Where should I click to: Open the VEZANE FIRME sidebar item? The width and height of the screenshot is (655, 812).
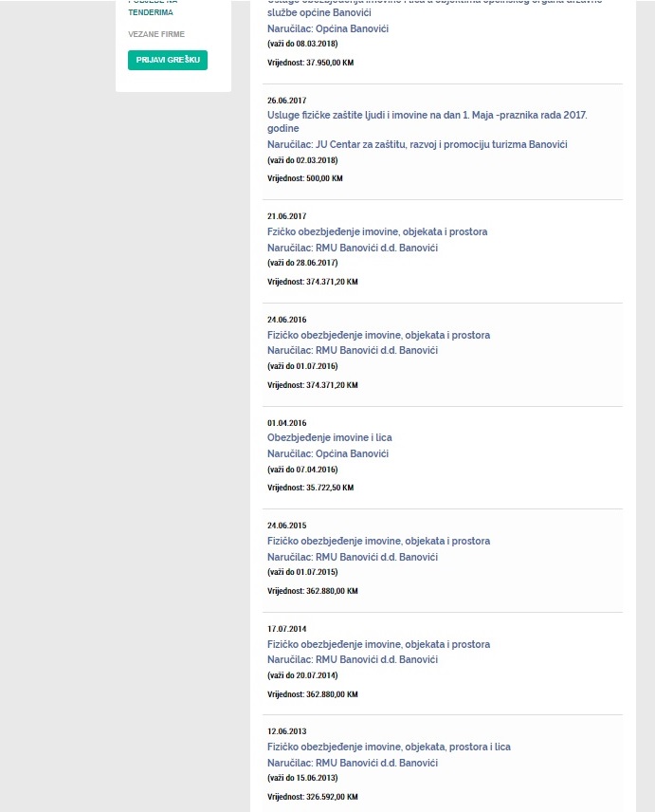(156, 34)
